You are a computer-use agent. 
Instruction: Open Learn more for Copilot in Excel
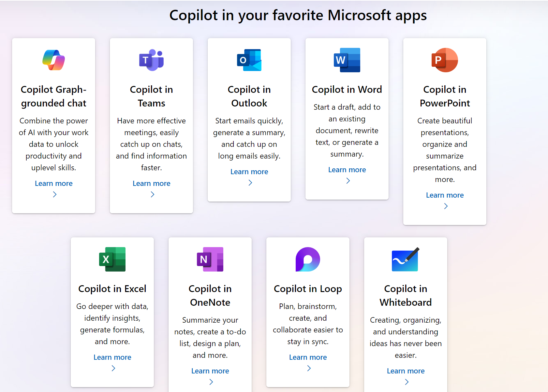(x=112, y=357)
